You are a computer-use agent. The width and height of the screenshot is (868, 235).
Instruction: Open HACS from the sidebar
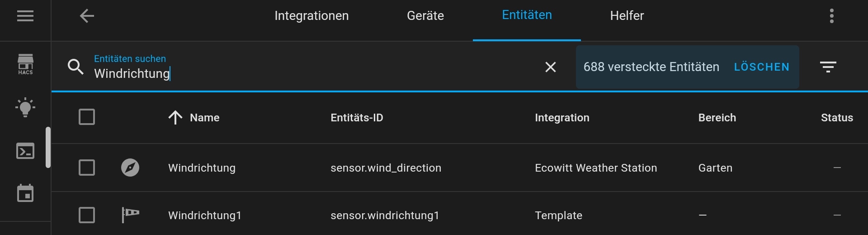coord(25,64)
